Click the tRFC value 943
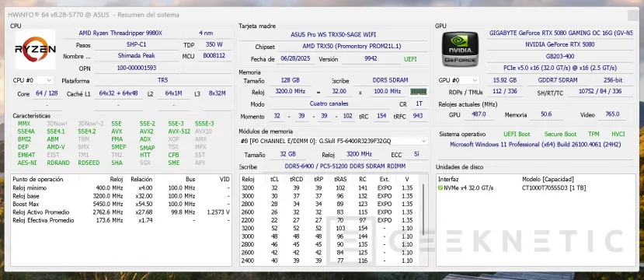Image resolution: width=644 pixels, height=280 pixels. [x=418, y=116]
